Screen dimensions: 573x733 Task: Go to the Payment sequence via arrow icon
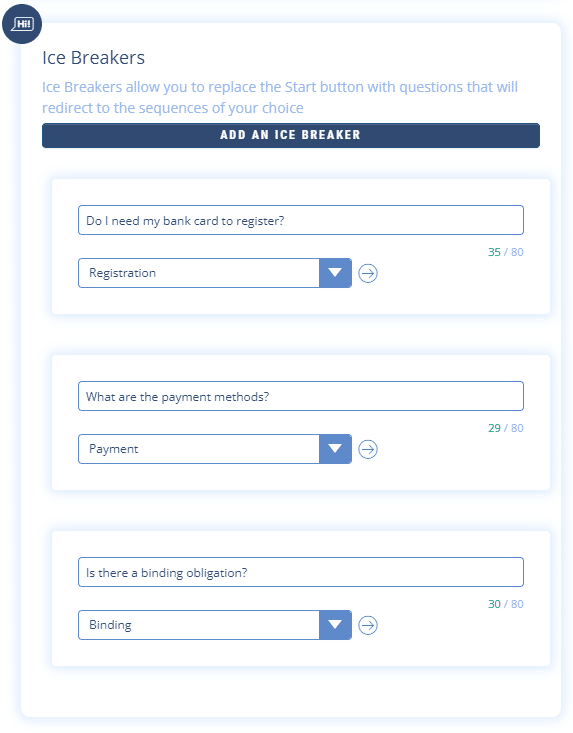coord(368,449)
